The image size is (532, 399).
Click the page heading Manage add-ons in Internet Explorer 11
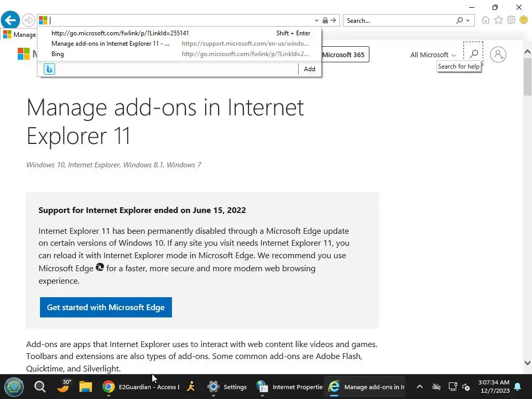point(165,122)
